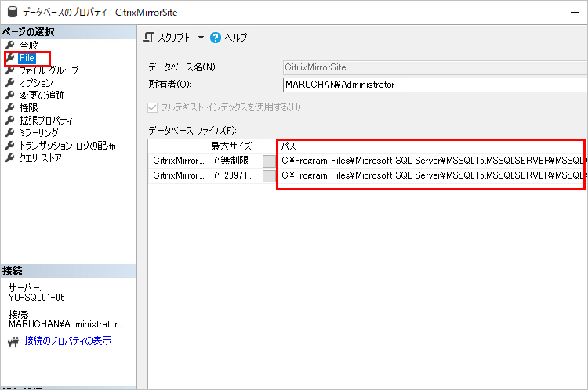
Task: Toggle フルテキスト インデックスを使用する checkbox
Action: click(152, 108)
